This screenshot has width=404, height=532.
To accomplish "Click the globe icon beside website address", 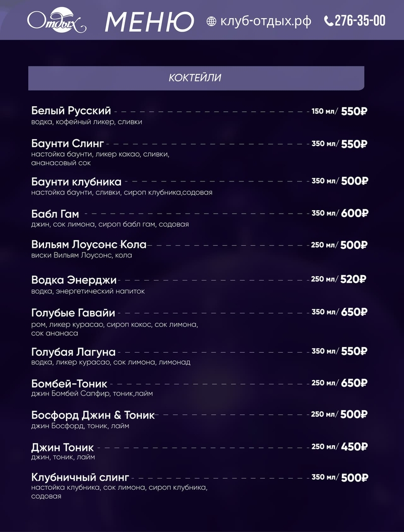I will pos(211,21).
